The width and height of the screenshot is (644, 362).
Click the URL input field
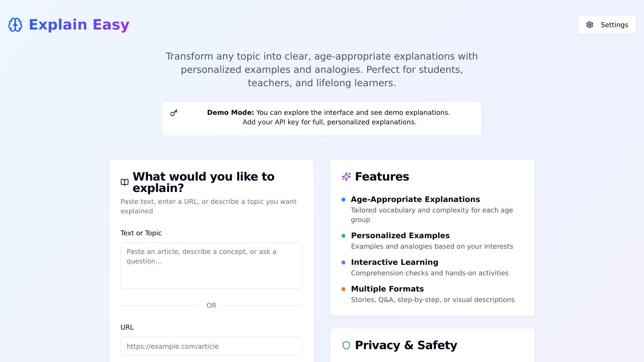[211, 346]
